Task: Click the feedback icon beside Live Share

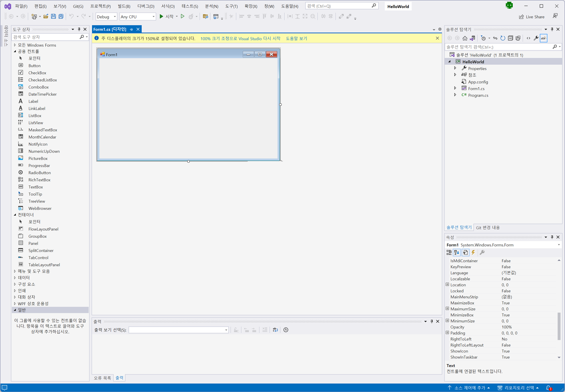Action: [555, 16]
